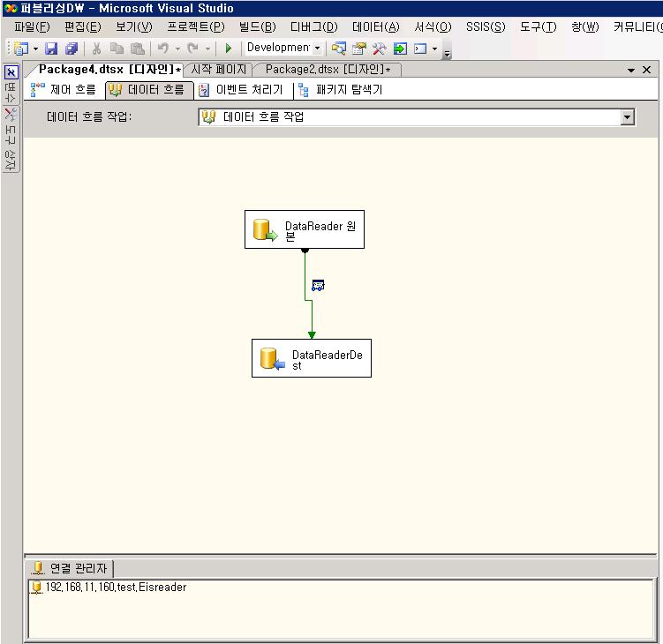Open the 디버그(D) menu
This screenshot has width=663, height=644.
pos(313,27)
